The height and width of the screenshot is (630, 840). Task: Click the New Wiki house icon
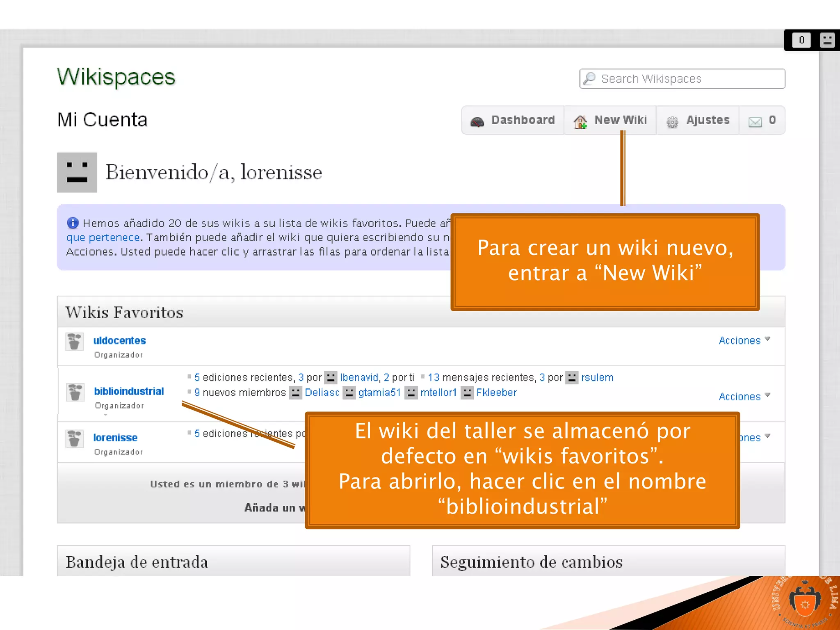[580, 121]
